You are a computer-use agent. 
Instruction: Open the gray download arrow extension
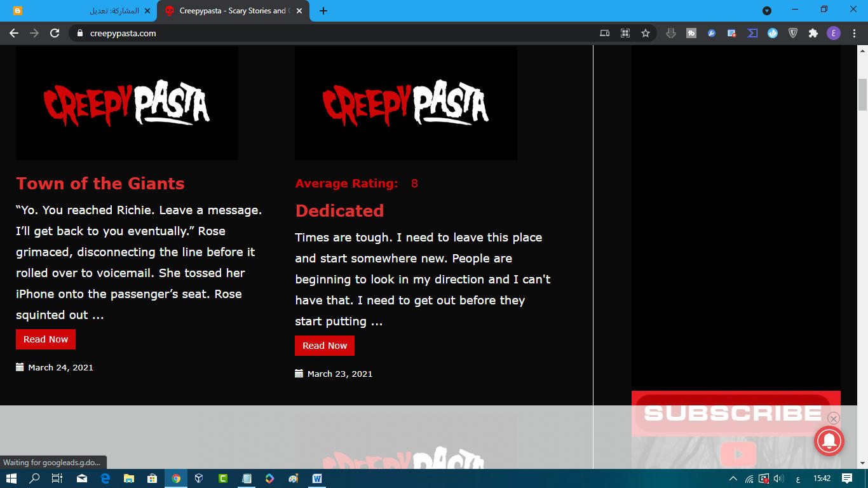[x=670, y=33]
